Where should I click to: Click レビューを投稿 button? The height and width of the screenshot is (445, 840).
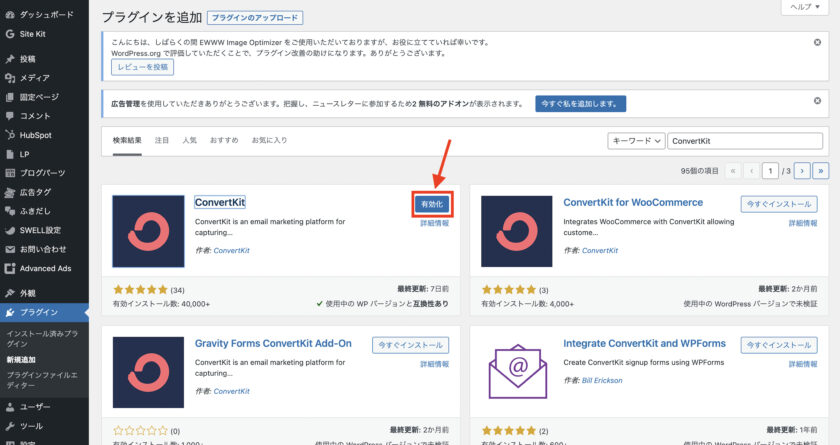(x=142, y=67)
